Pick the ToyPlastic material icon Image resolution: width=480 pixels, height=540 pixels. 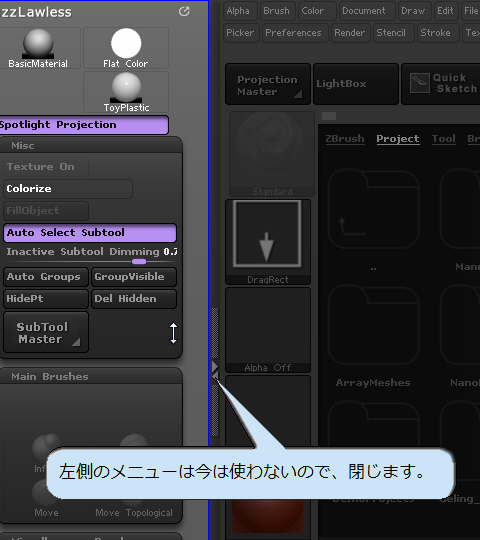pyautogui.click(x=126, y=92)
